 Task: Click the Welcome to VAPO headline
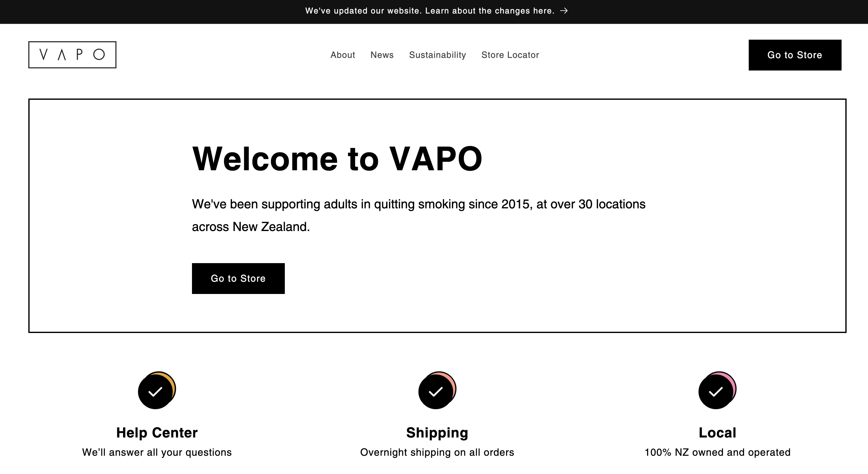coord(337,159)
